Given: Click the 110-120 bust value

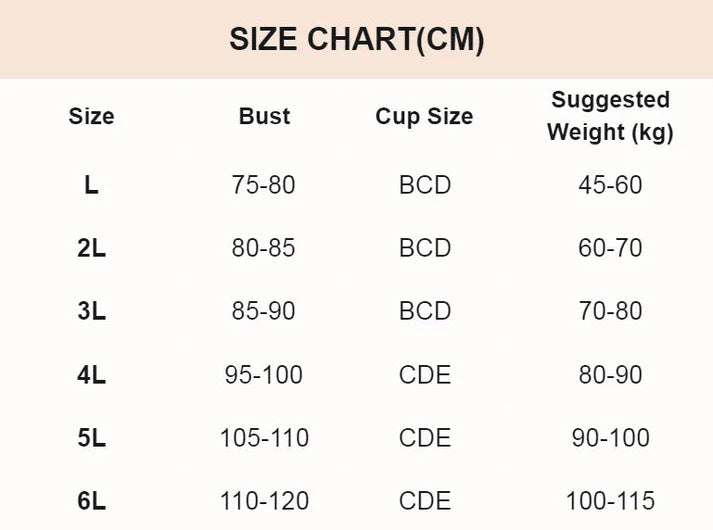Looking at the screenshot, I should 264,501.
